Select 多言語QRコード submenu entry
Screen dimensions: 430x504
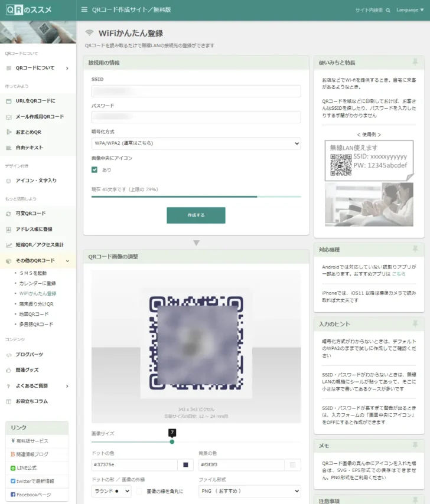[x=36, y=325]
